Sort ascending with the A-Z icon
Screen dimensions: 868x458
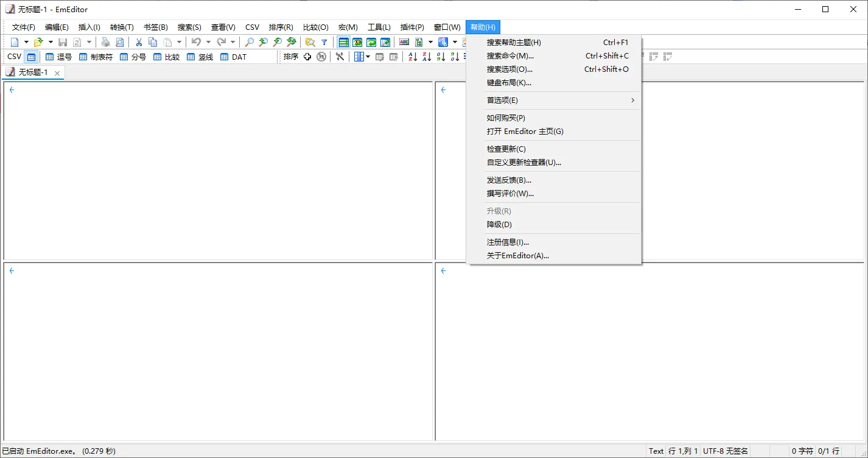(x=413, y=56)
